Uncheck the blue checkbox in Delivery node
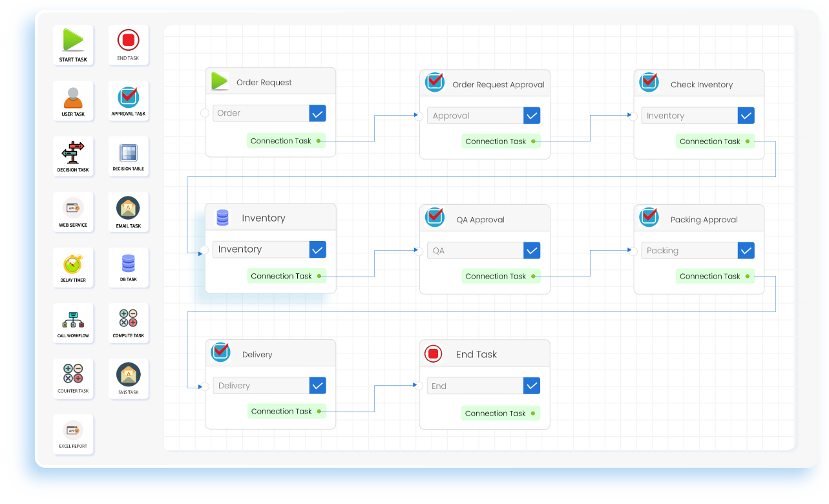The width and height of the screenshot is (829, 504). tap(317, 386)
